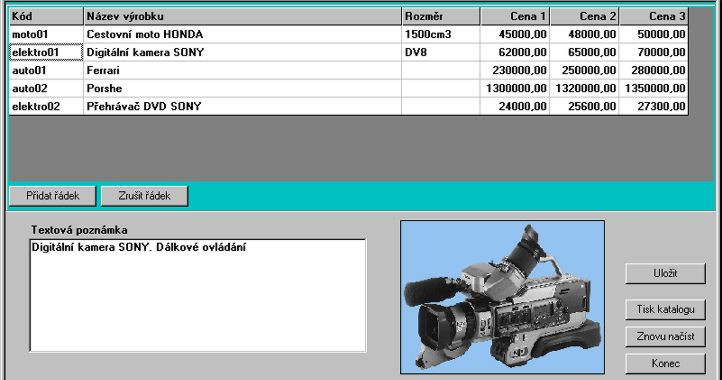Click the empty Rozměr cell for elektro02

coord(441,106)
